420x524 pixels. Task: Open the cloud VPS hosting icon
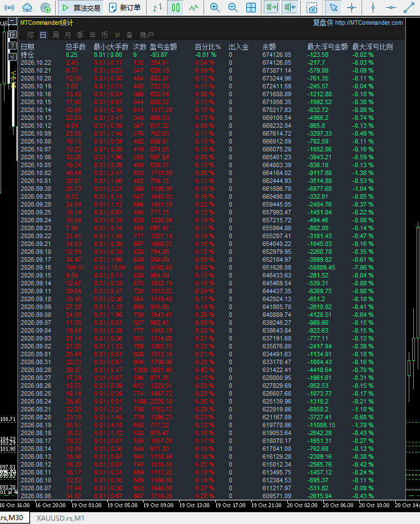click(27, 7)
